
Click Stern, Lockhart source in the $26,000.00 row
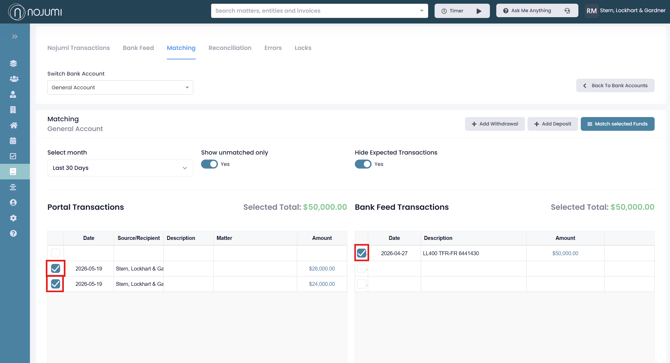pyautogui.click(x=139, y=269)
